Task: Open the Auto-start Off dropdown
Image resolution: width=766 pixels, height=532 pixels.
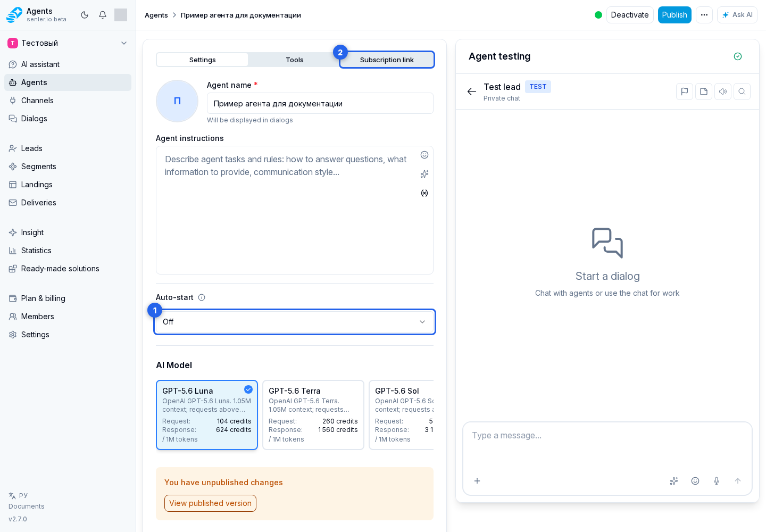Action: [295, 322]
